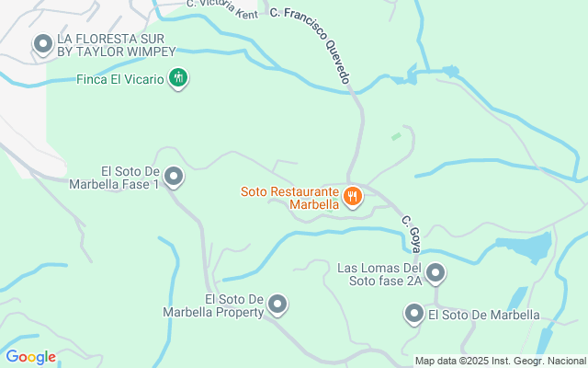The image size is (588, 368).
Task: Select the Finca El Vicario park marker
Action: pos(178,78)
